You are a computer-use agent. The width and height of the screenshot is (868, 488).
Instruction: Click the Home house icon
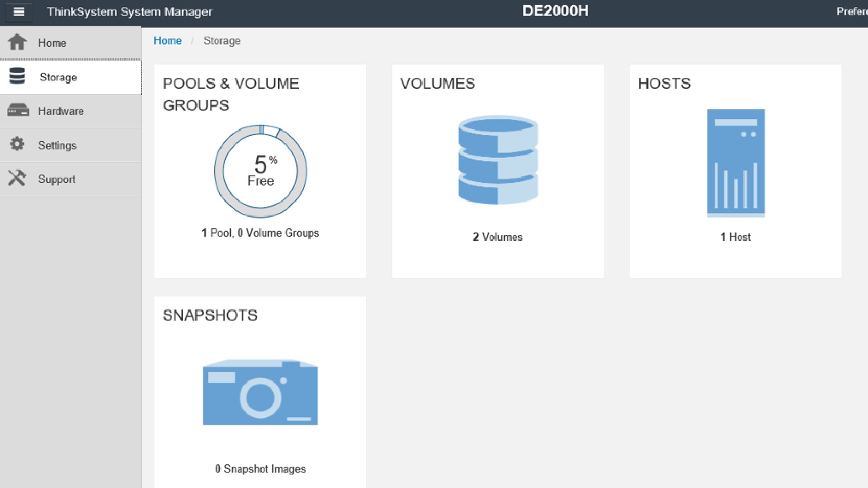click(17, 42)
